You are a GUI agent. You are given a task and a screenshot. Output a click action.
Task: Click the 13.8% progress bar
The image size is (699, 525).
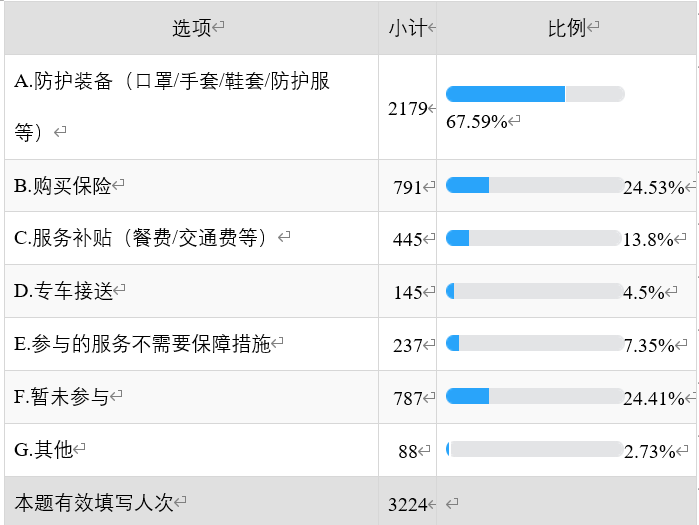pyautogui.click(x=534, y=238)
